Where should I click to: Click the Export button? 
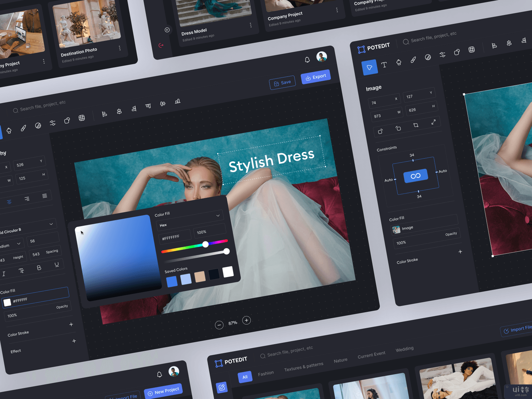click(316, 77)
